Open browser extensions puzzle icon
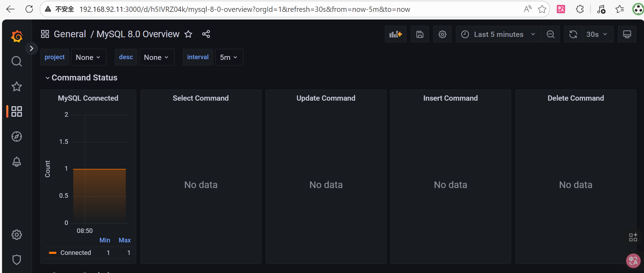This screenshot has height=273, width=644. (580, 9)
